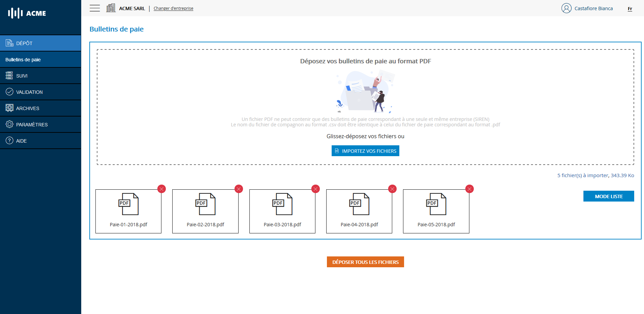Image resolution: width=644 pixels, height=314 pixels.
Task: Select the Paie-02-2018.pdf thumbnail
Action: click(205, 210)
